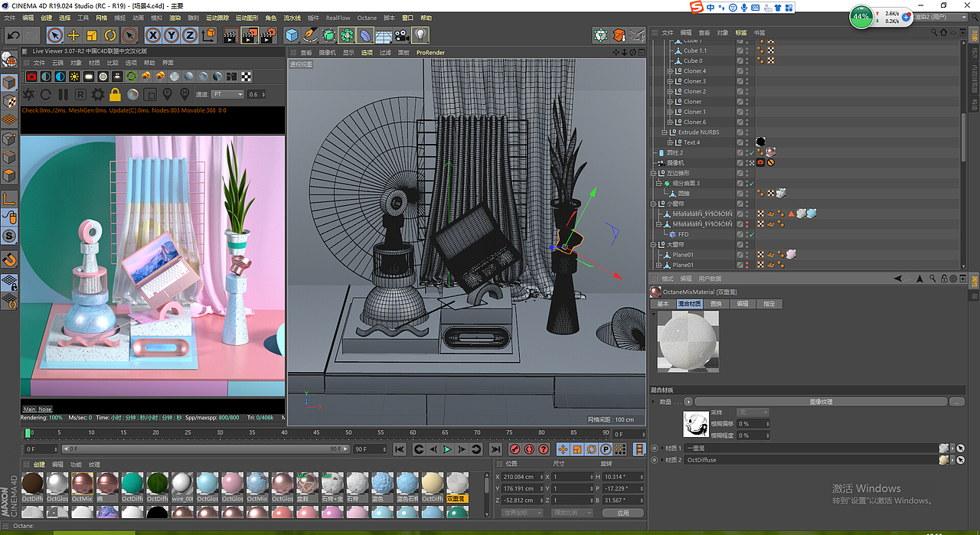Screen dimensions: 980x535
Task: Select the 双重混 material swatch
Action: [457, 488]
